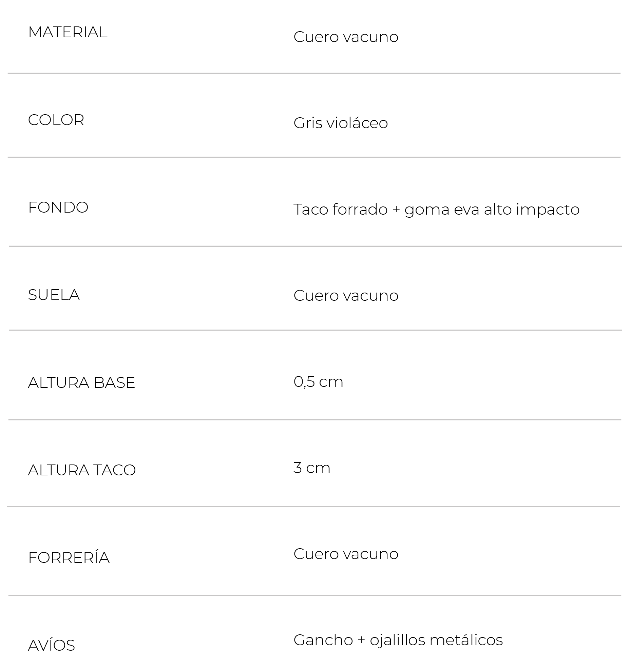Select 'Taco forrado + goma eva alto impacto' text
The height and width of the screenshot is (672, 631).
tap(436, 210)
